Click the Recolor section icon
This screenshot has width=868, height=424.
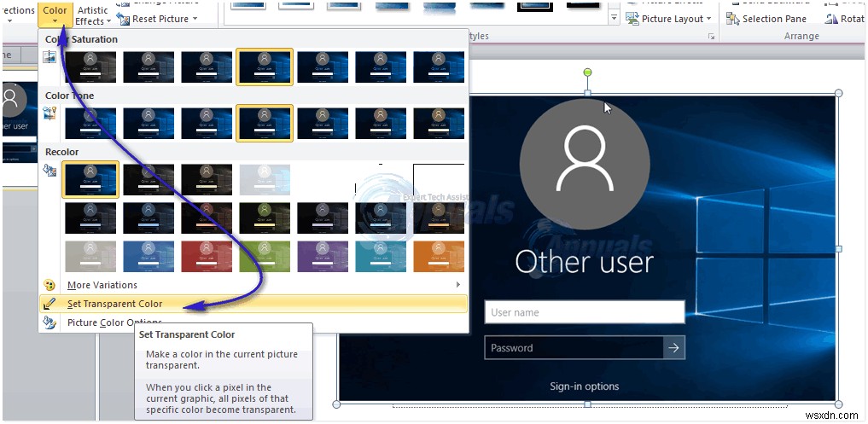(50, 170)
